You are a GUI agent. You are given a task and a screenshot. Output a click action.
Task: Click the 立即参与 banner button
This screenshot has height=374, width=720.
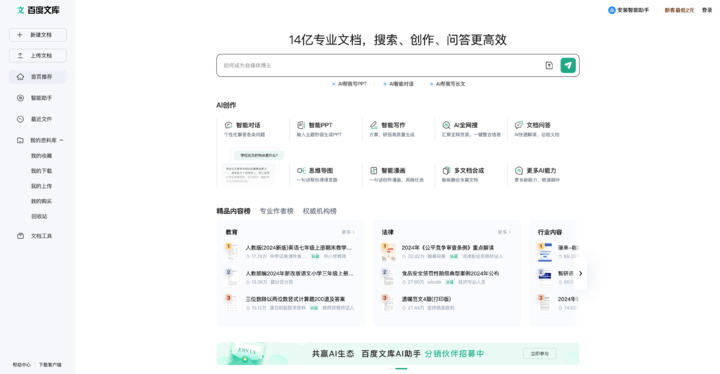(540, 354)
